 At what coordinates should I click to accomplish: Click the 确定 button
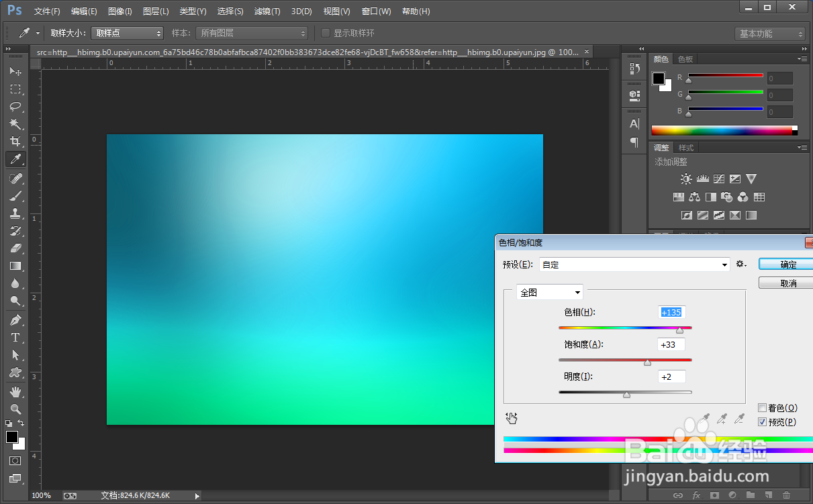pyautogui.click(x=787, y=264)
